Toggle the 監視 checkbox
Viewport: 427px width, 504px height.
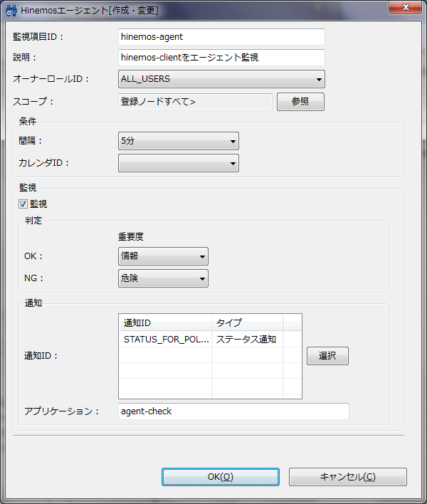point(23,204)
